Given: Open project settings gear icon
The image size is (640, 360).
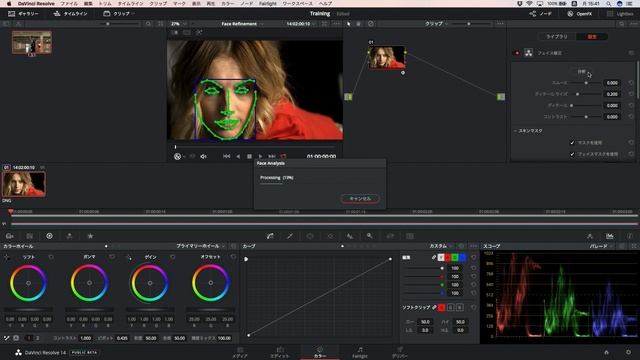Looking at the screenshot, I should (x=628, y=352).
